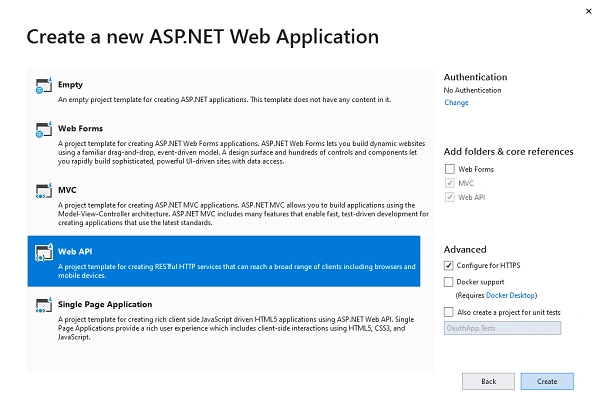Click the Back button
Image resolution: width=600 pixels, height=408 pixels.
tap(488, 381)
